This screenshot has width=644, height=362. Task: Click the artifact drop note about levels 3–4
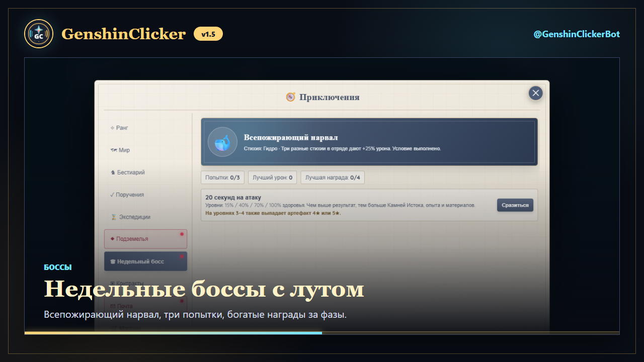(273, 213)
